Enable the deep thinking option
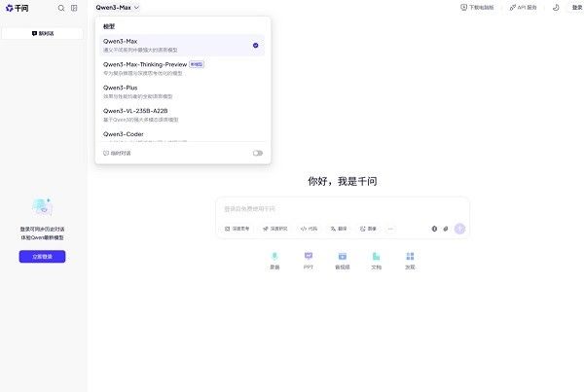The width and height of the screenshot is (584, 392). click(237, 229)
